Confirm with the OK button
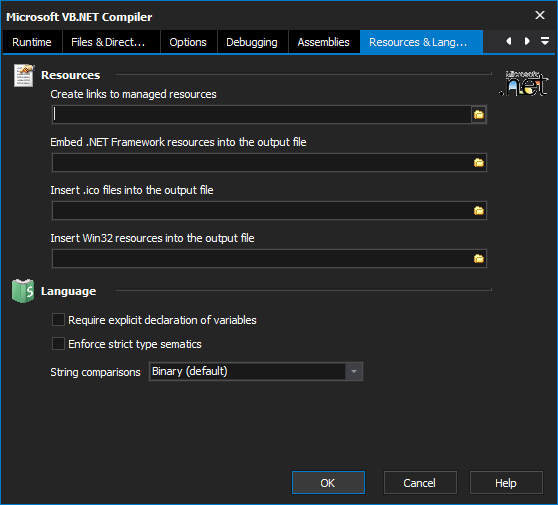The width and height of the screenshot is (558, 505). 328,483
